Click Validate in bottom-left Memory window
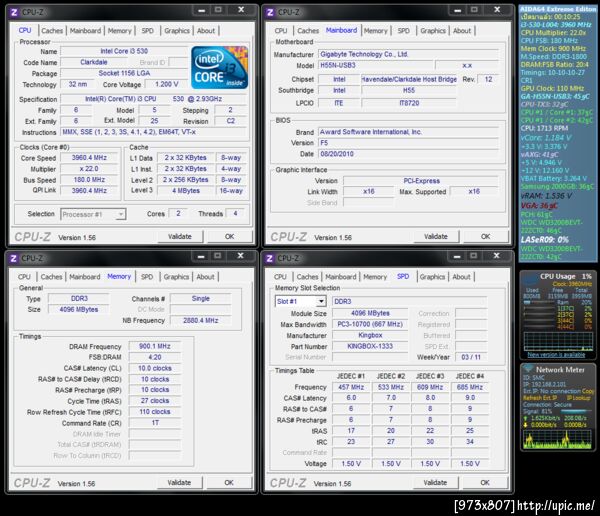This screenshot has width=600, height=516. (x=179, y=483)
